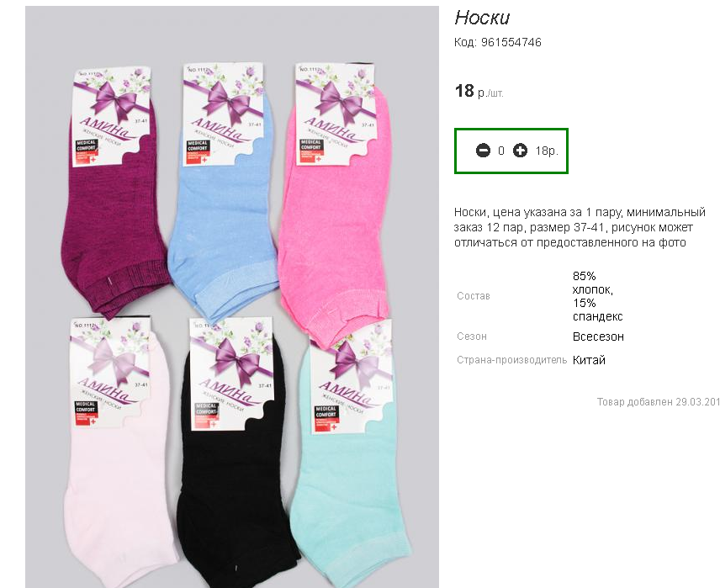Select the quantity value 0 field

tap(501, 151)
